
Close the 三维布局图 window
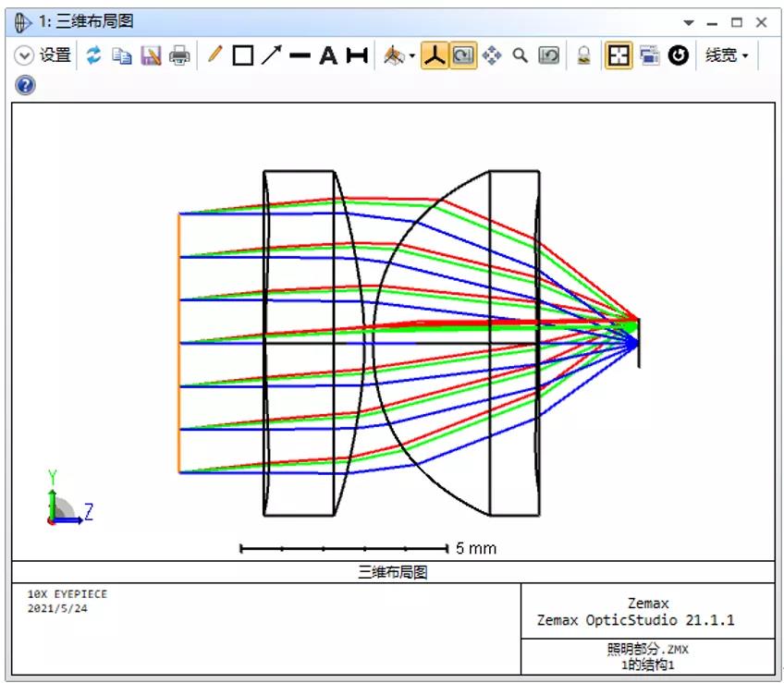coord(761,22)
